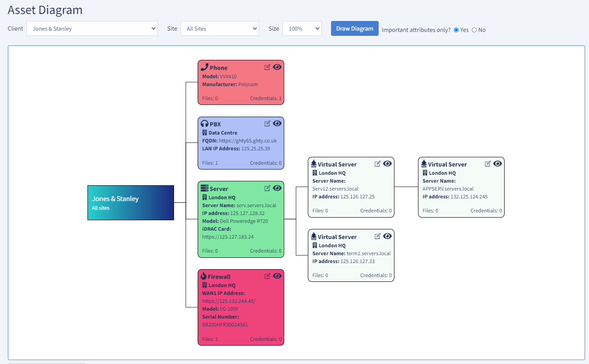The image size is (589, 364).
Task: Click Asset Diagram page heading
Action: point(45,10)
